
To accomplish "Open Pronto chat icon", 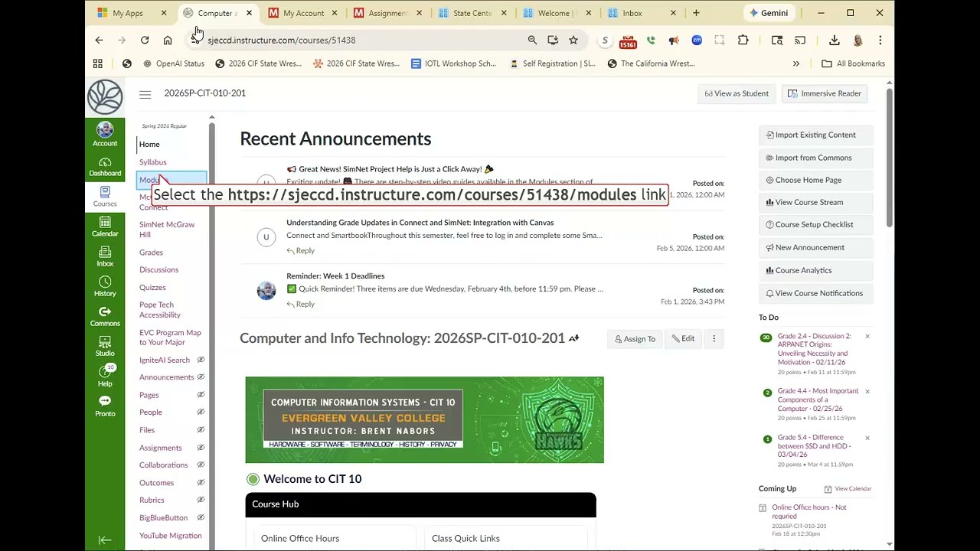I will click(x=105, y=406).
